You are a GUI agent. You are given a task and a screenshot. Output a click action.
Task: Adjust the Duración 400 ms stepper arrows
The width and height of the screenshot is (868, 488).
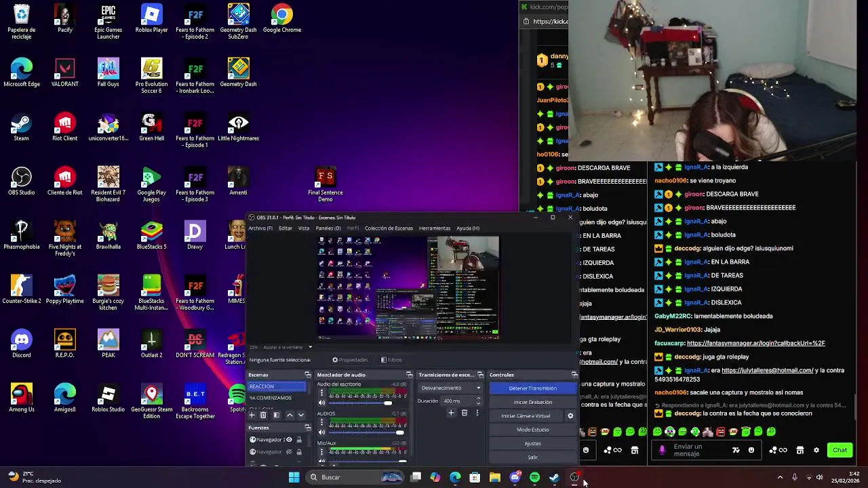[478, 401]
